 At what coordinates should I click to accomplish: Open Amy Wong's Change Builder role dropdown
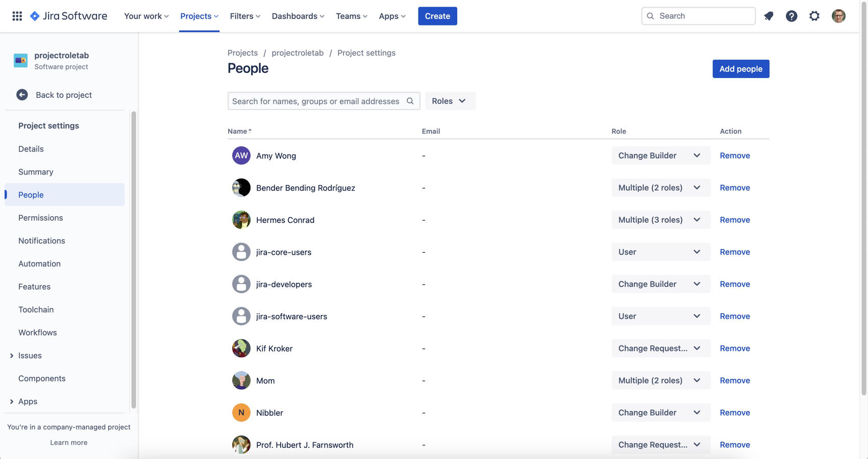click(661, 156)
